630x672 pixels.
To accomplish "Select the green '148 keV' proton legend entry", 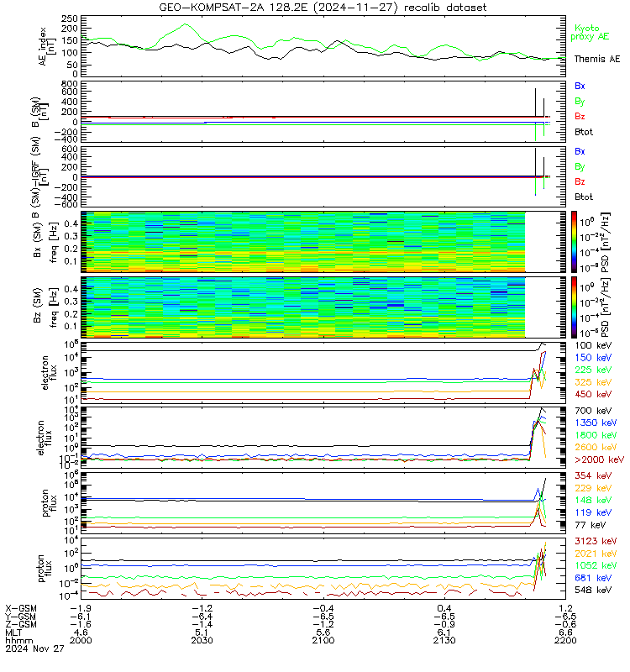I will (x=593, y=500).
